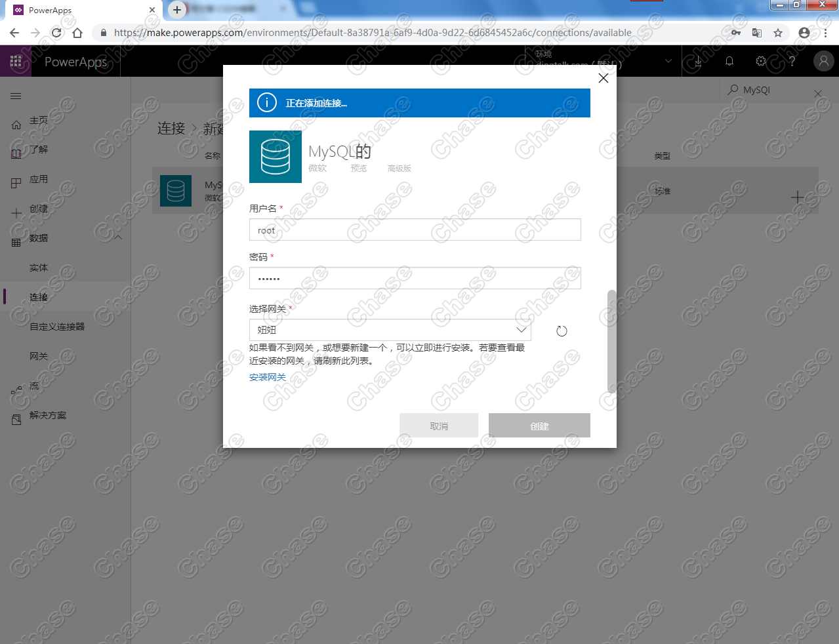Click the Create plus icon in sidebar
Viewport: 839px width, 644px height.
click(16, 213)
